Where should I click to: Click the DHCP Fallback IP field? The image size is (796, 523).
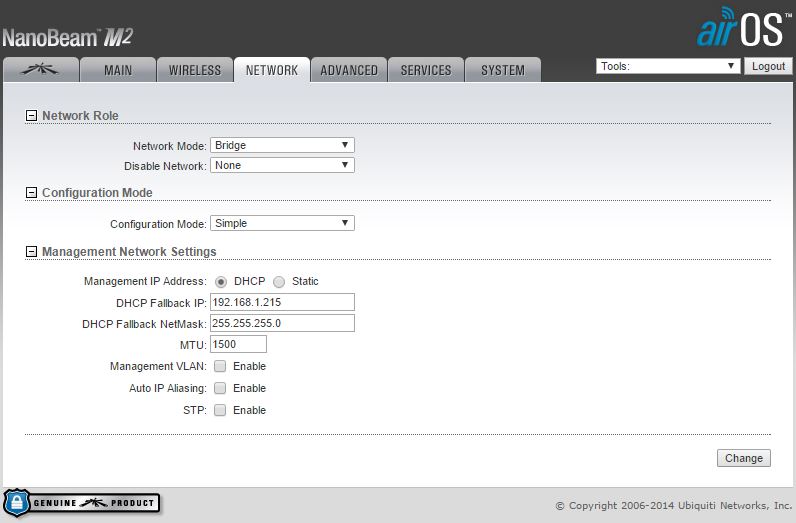click(x=282, y=302)
